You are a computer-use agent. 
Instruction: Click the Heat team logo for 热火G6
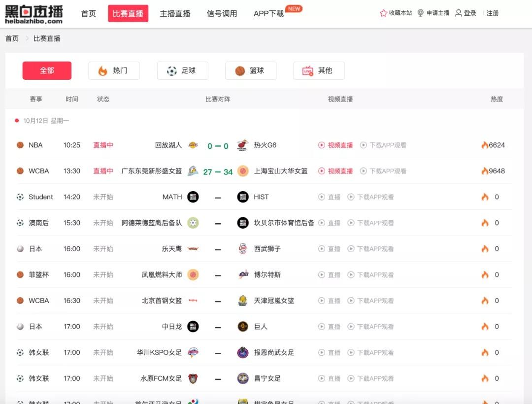242,145
